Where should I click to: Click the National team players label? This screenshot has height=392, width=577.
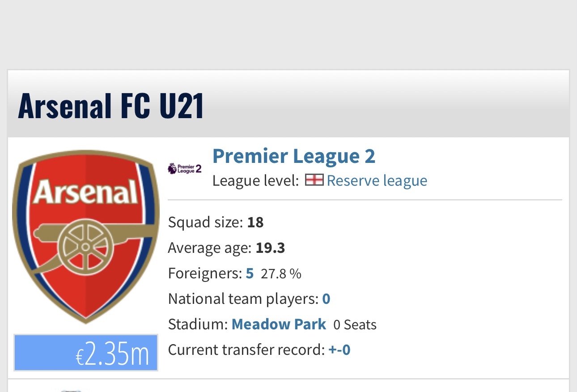pyautogui.click(x=243, y=298)
